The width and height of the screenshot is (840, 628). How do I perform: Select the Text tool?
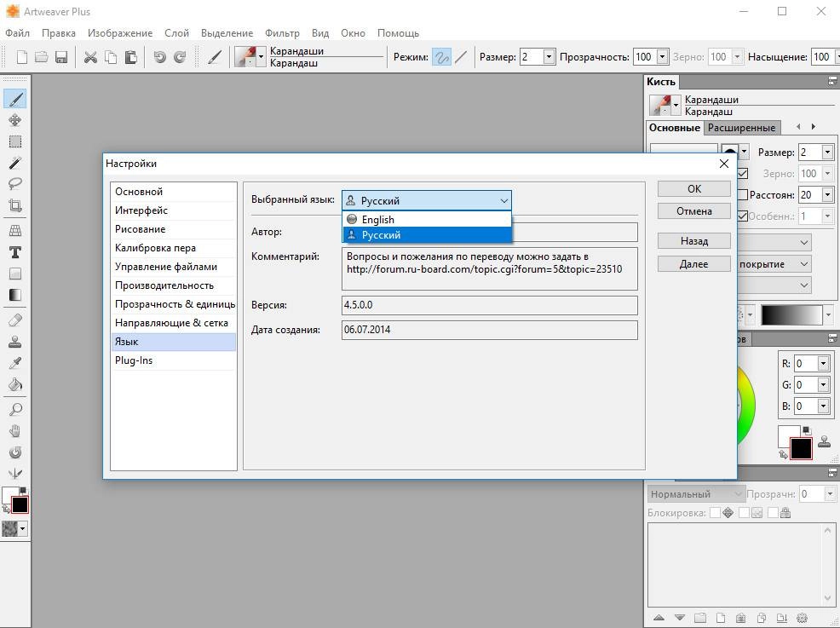pyautogui.click(x=15, y=252)
